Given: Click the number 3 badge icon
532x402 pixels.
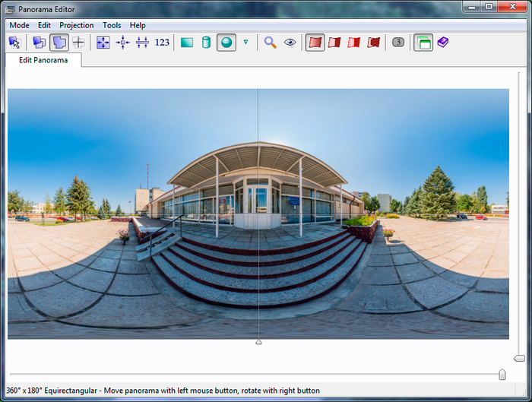Looking at the screenshot, I should 398,42.
